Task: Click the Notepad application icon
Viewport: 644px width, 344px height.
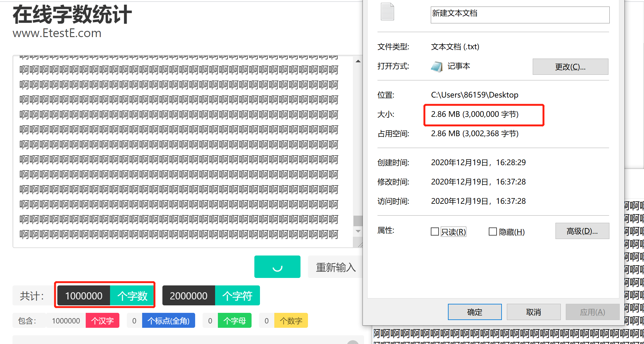Action: (436, 66)
